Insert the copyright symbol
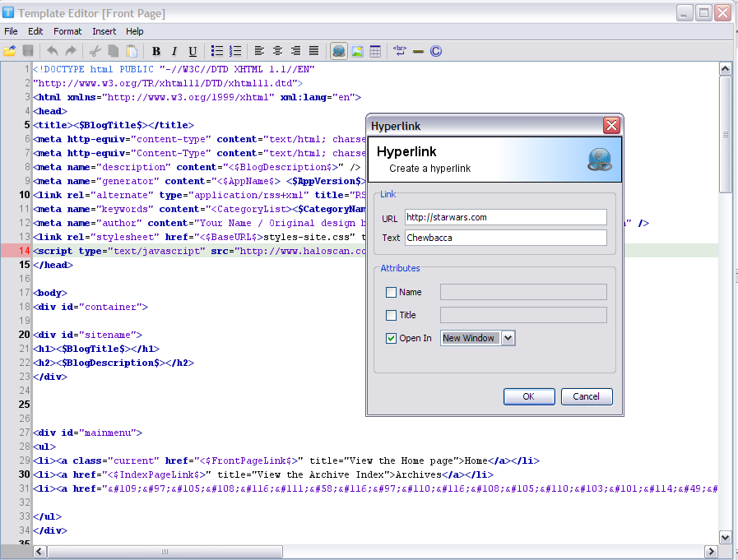This screenshot has height=560, width=738. click(x=436, y=51)
